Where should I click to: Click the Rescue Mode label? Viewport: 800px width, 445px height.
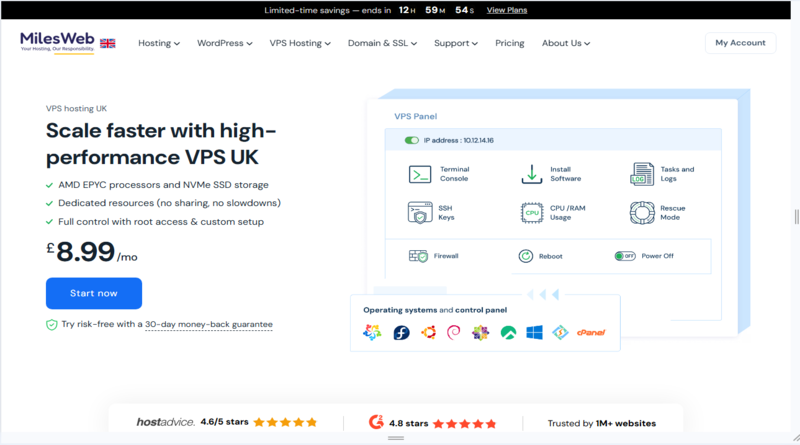point(672,213)
